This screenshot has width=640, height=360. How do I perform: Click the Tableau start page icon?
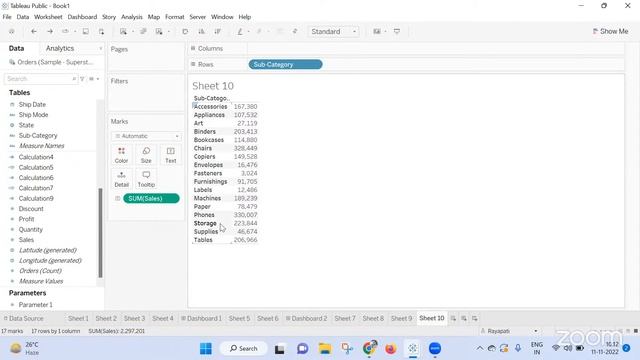(x=12, y=31)
